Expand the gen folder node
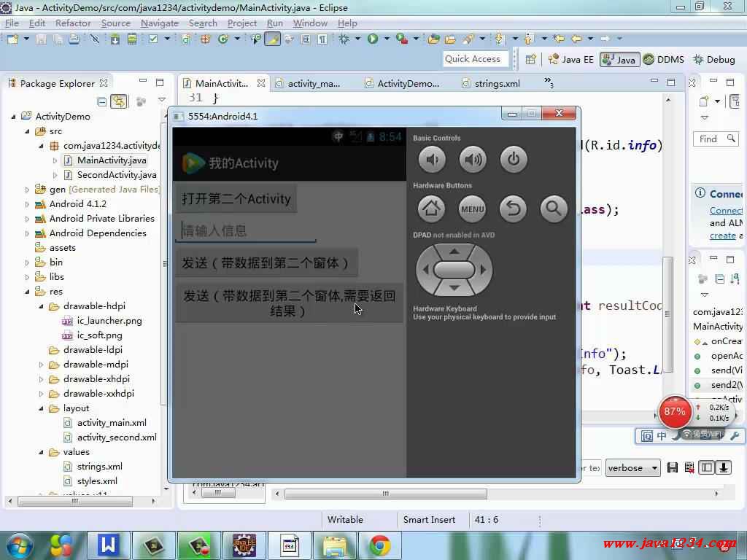 coord(27,190)
